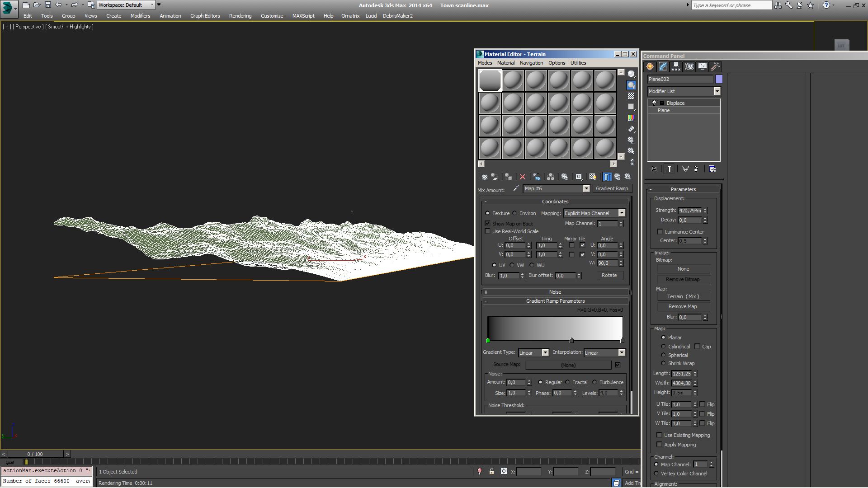This screenshot has height=488, width=868.
Task: Click the Pin Stack icon
Action: point(654,169)
